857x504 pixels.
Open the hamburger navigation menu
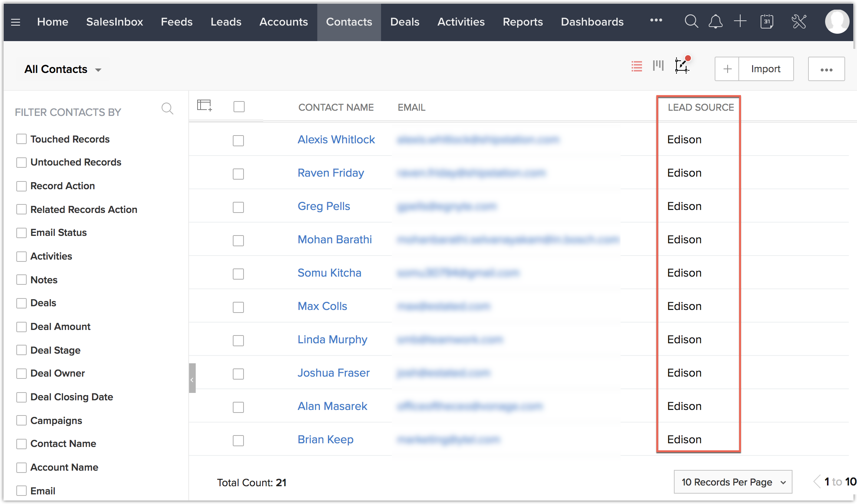pyautogui.click(x=16, y=22)
